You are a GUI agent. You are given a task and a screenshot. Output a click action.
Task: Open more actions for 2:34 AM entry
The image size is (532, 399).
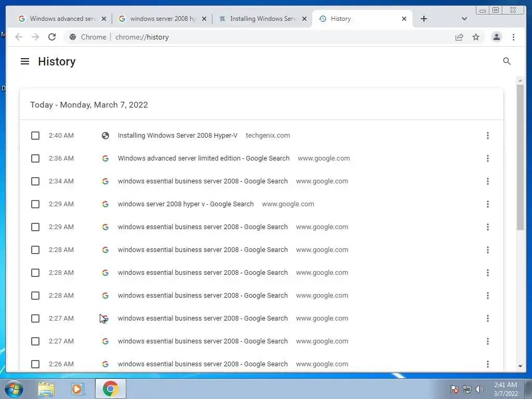(487, 181)
